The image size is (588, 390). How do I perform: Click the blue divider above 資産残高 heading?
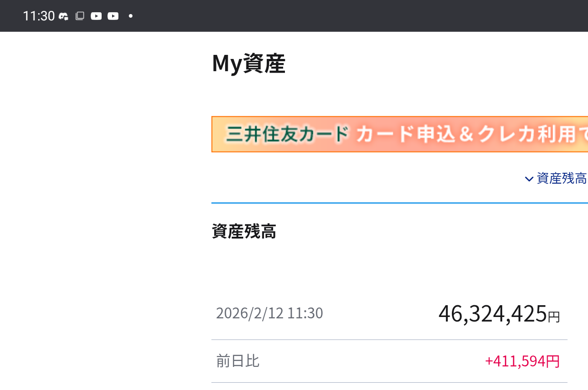[399, 203]
